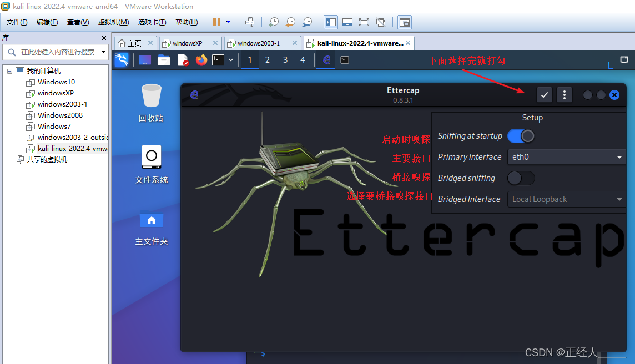Select the terminal taskbar entry in Kali panel
The height and width of the screenshot is (364, 635).
[345, 60]
